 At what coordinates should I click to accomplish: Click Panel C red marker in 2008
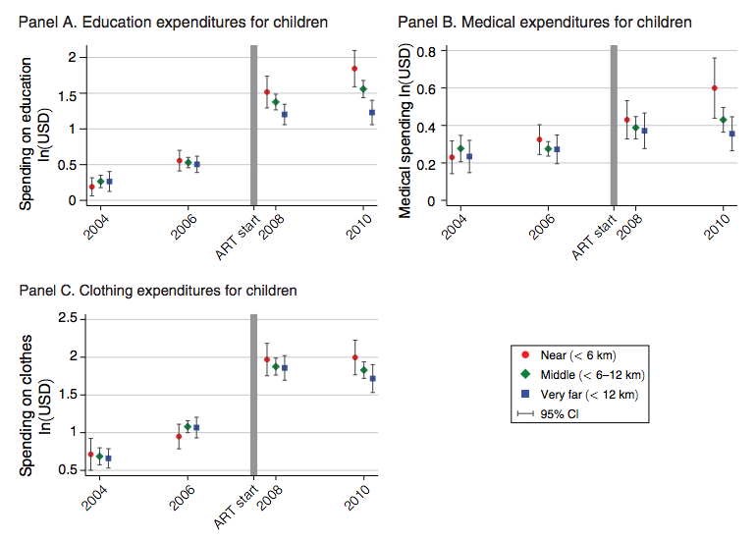267,359
